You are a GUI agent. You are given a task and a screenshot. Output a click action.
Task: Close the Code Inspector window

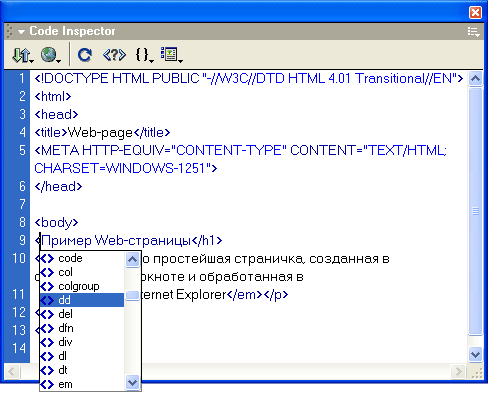[475, 13]
